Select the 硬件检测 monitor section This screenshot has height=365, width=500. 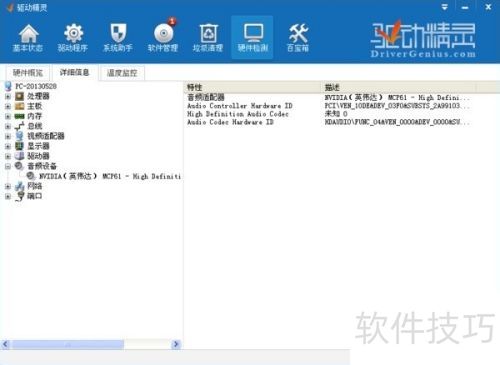pyautogui.click(x=253, y=38)
